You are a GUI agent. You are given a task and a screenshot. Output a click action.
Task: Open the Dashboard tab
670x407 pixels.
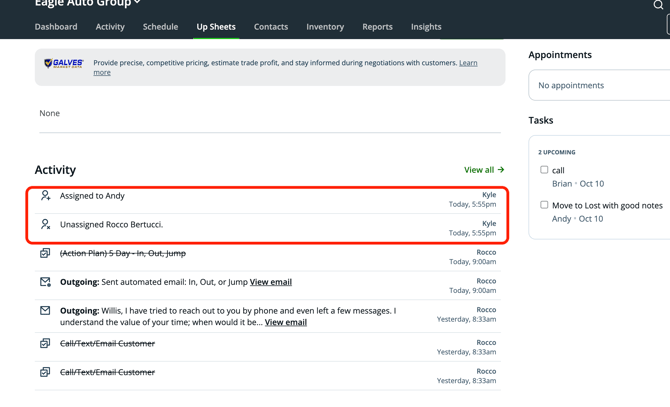click(56, 26)
